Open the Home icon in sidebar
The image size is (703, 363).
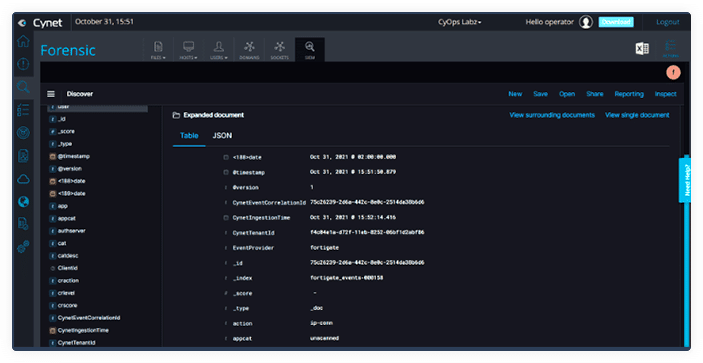(x=23, y=41)
